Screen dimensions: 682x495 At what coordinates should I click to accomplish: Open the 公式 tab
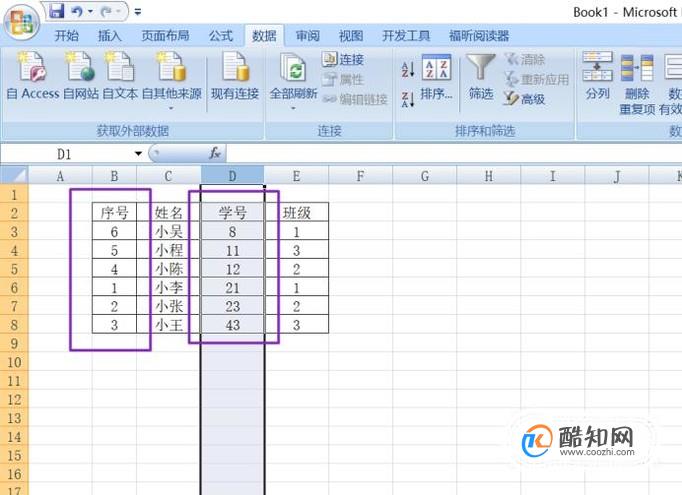[221, 36]
